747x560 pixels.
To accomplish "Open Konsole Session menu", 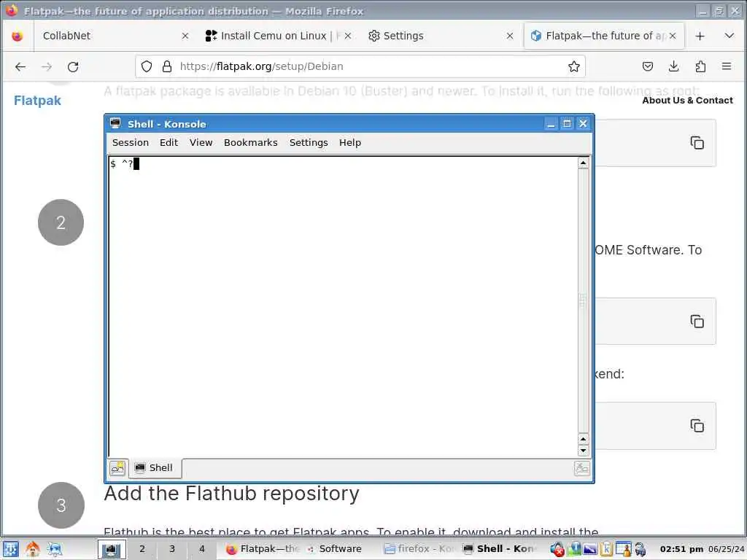I will [x=131, y=143].
